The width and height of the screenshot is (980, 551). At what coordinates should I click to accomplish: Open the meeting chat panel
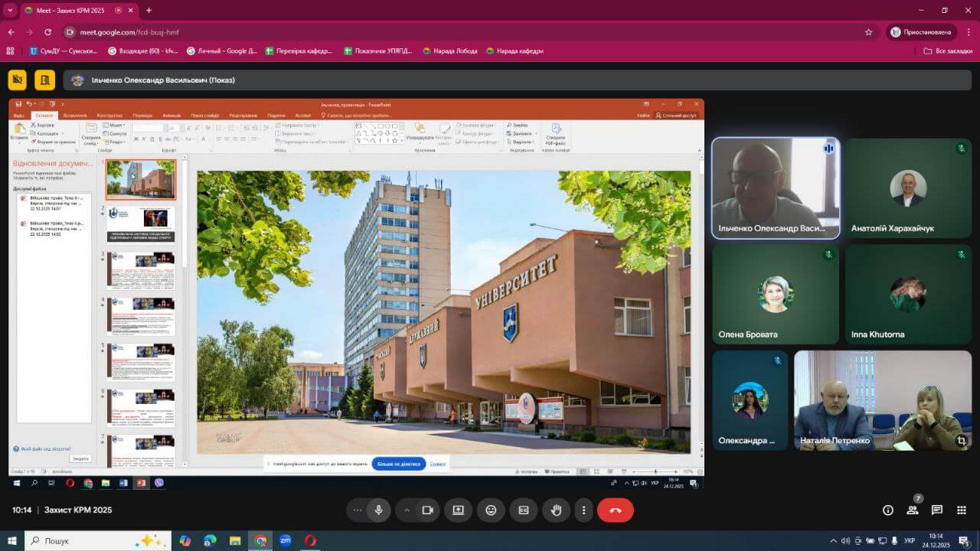coord(936,510)
